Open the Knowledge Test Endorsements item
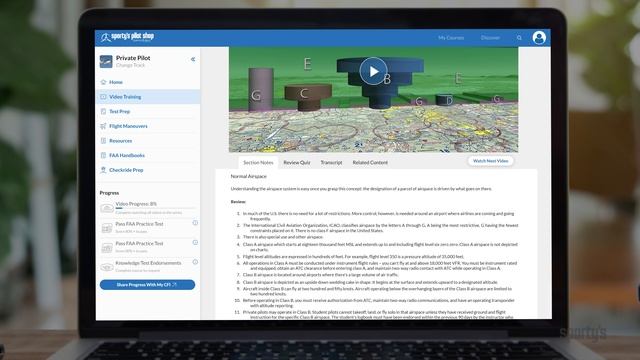This screenshot has width=640, height=360. click(x=148, y=263)
